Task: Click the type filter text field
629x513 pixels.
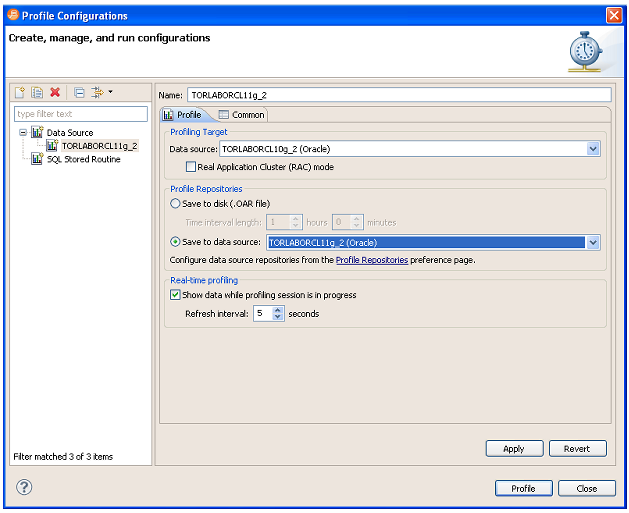Action: point(81,114)
